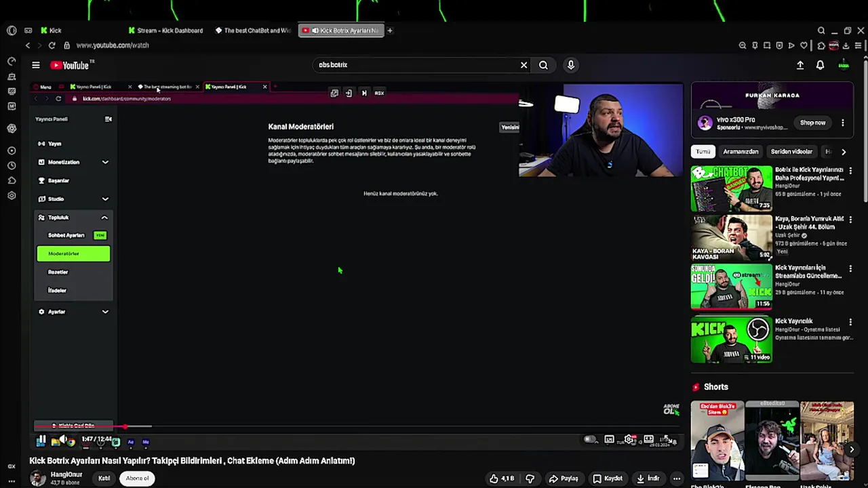Clear the YouTube search box text
This screenshot has width=868, height=488.
524,65
